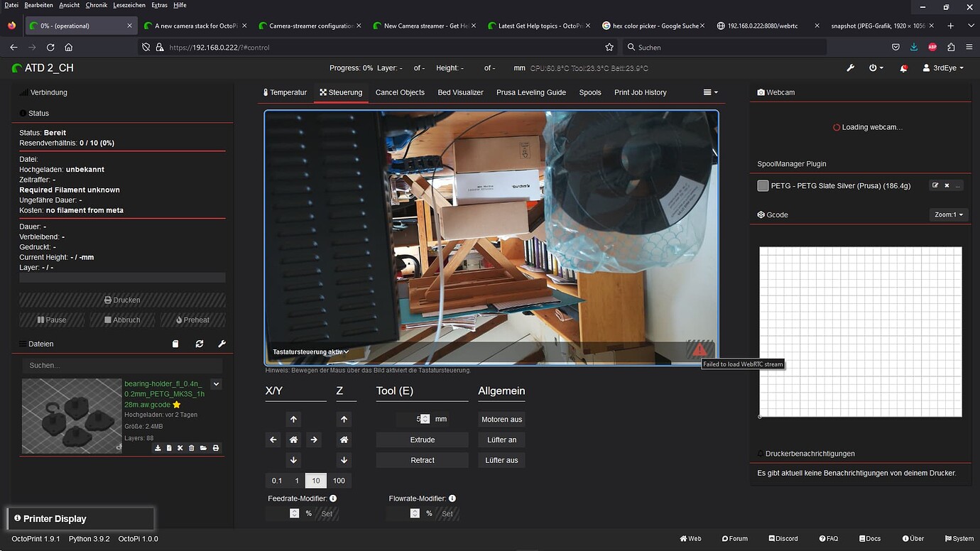
Task: Select 100 as jog movement distance
Action: [339, 481]
